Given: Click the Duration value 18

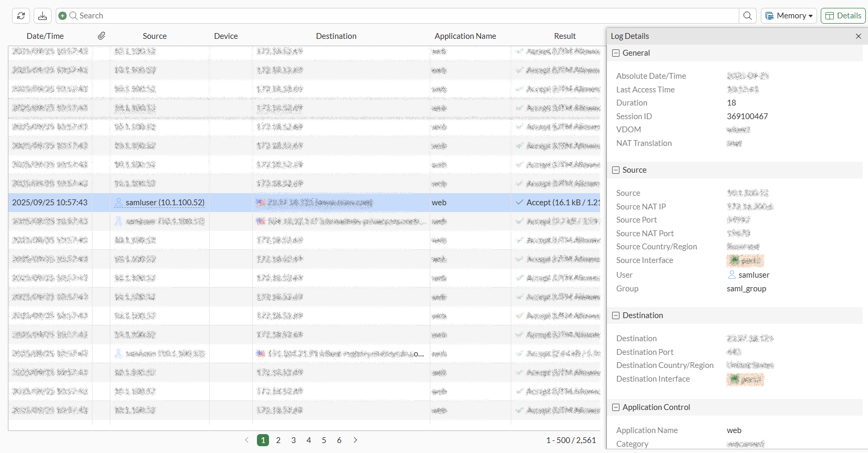Looking at the screenshot, I should [731, 103].
